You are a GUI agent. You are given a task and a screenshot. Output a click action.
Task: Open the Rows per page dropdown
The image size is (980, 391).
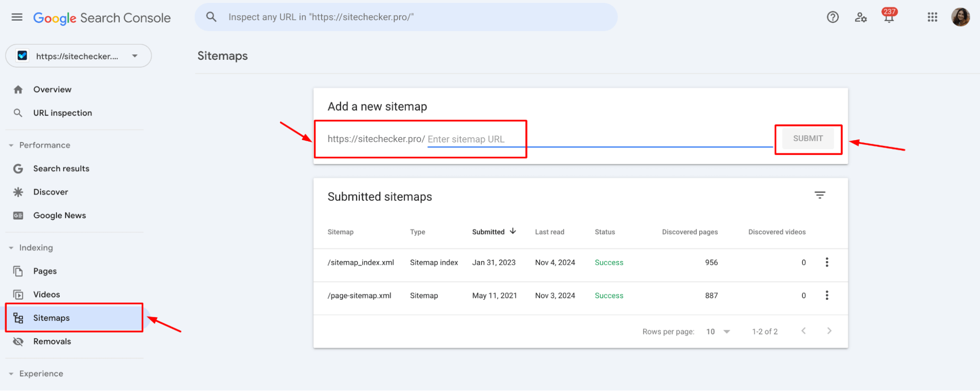click(x=718, y=332)
